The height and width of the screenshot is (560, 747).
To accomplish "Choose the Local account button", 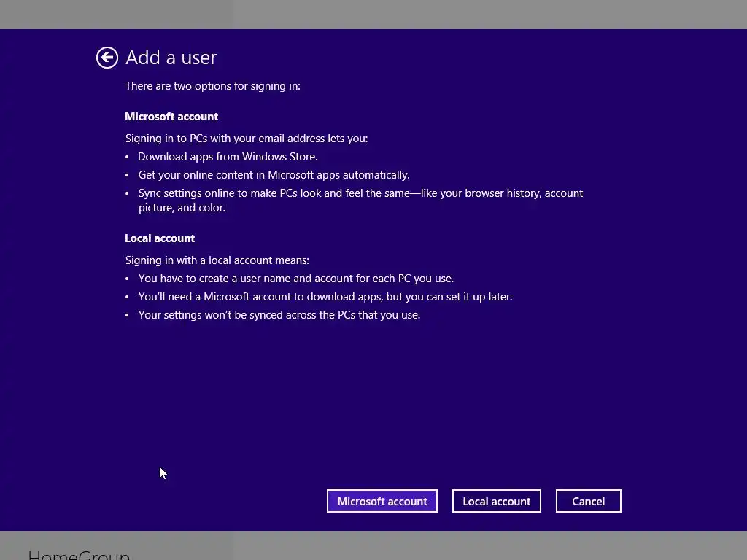I will tap(496, 501).
